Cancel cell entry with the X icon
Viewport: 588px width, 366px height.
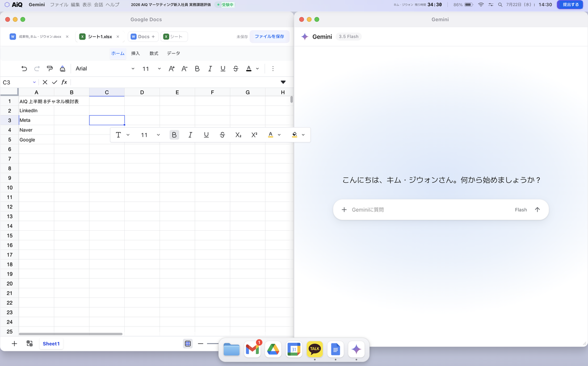tap(45, 82)
